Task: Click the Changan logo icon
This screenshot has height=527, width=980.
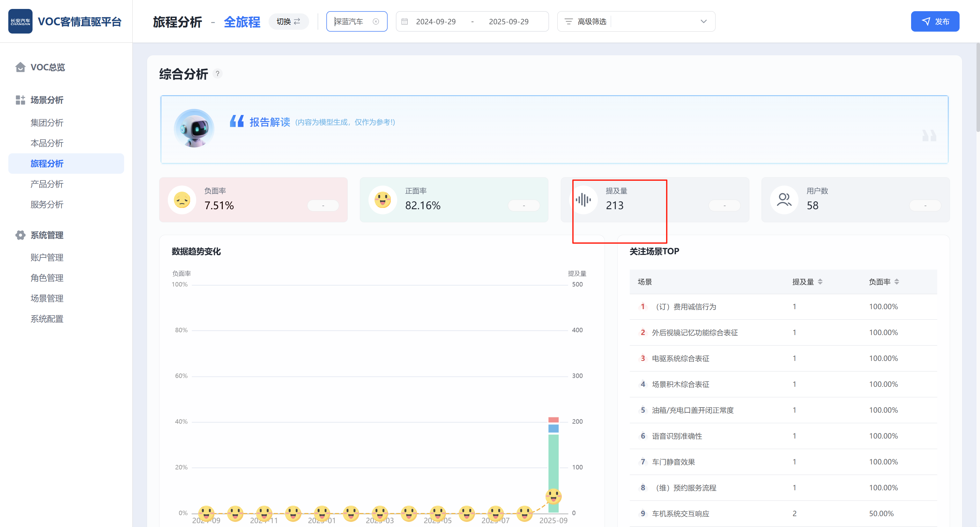Action: tap(20, 21)
